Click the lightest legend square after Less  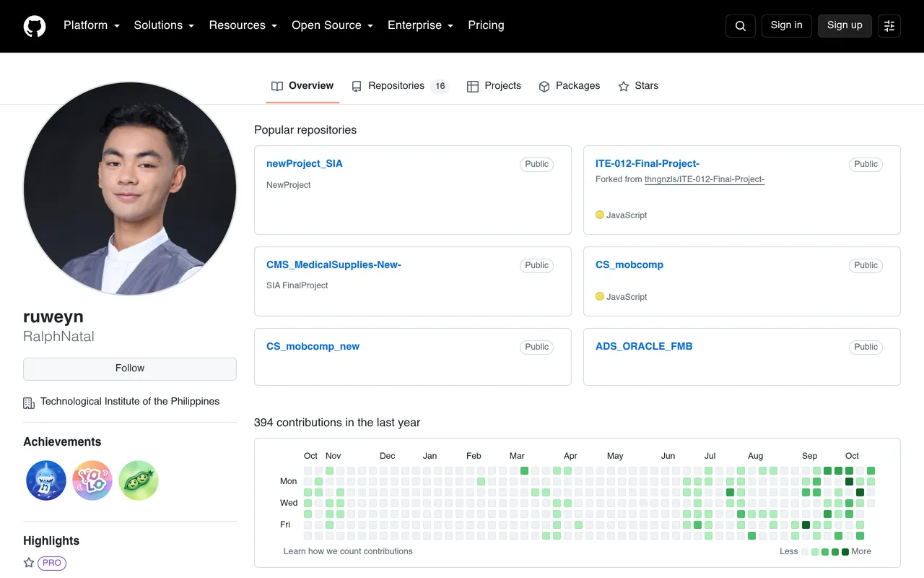(805, 552)
